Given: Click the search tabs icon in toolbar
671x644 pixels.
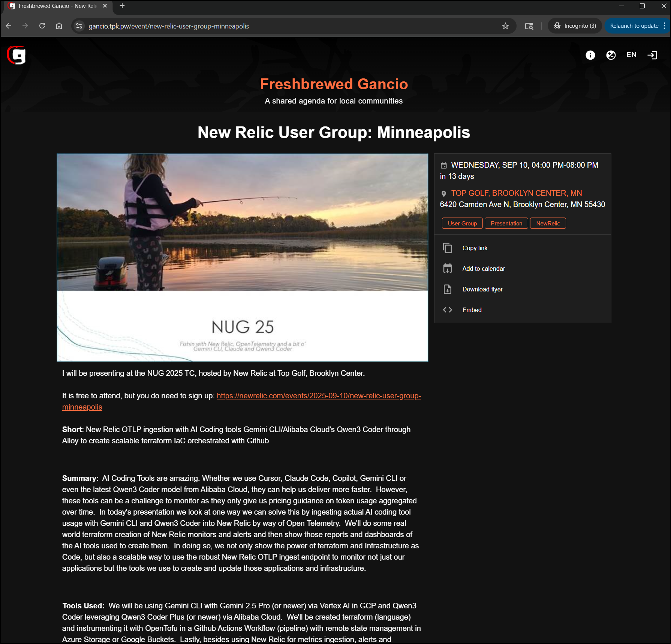Looking at the screenshot, I should coord(529,26).
